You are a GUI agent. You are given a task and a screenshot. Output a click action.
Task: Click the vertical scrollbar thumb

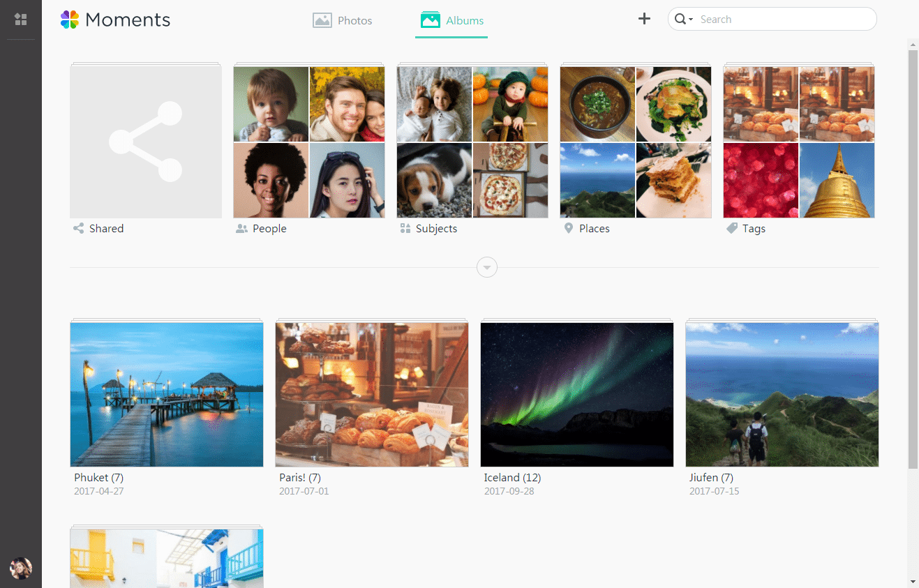(913, 259)
